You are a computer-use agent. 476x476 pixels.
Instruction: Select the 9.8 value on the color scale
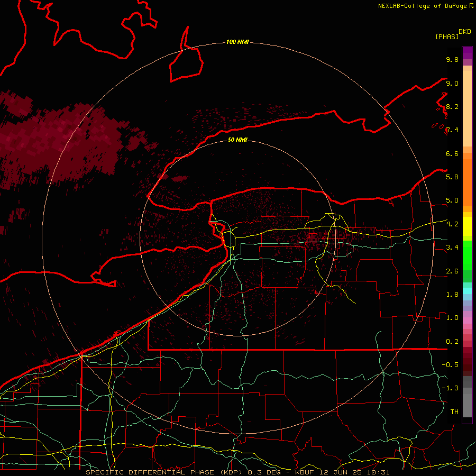(452, 59)
